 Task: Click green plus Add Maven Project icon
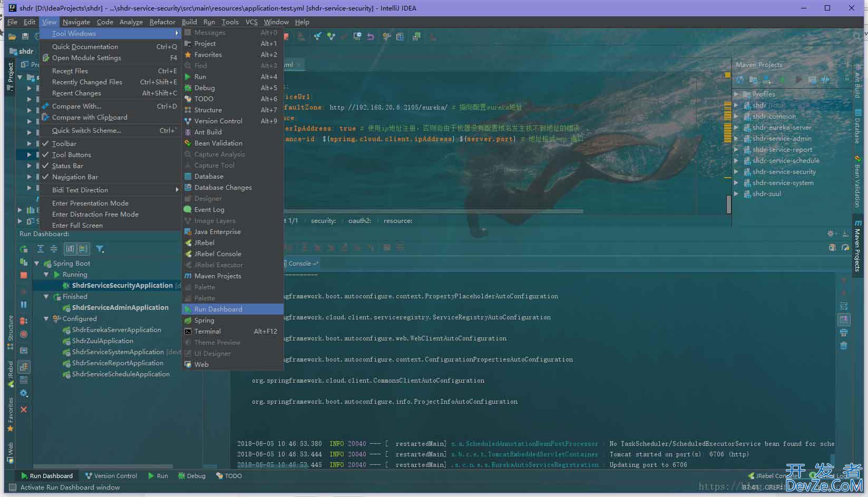pos(782,80)
